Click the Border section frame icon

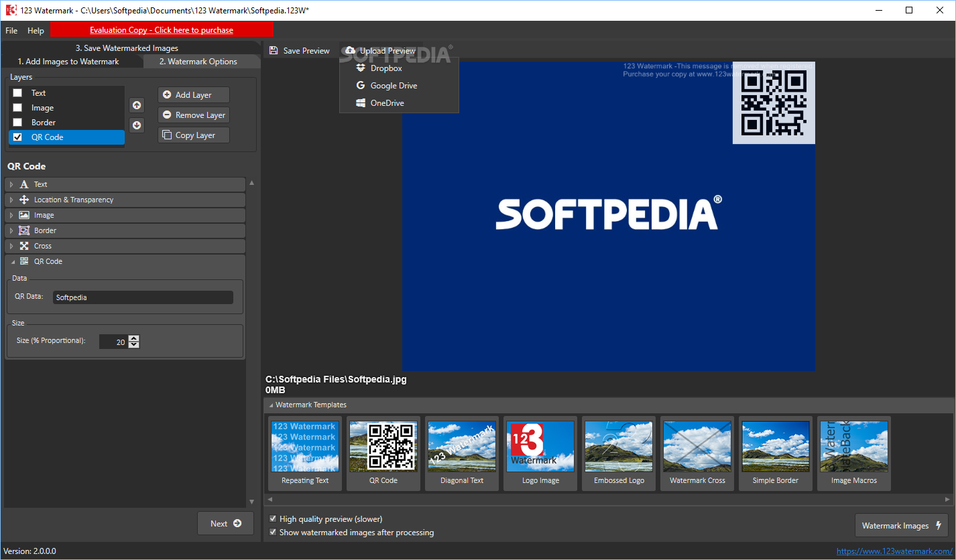(24, 230)
